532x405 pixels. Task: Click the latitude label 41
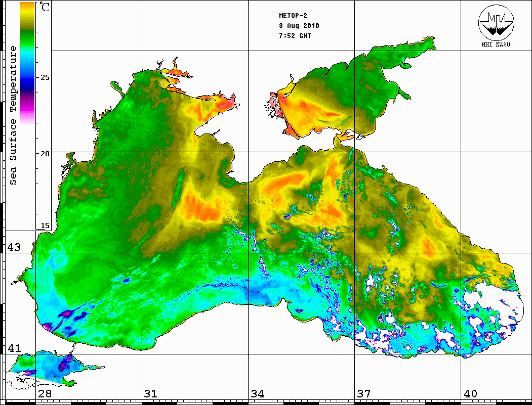(x=14, y=348)
